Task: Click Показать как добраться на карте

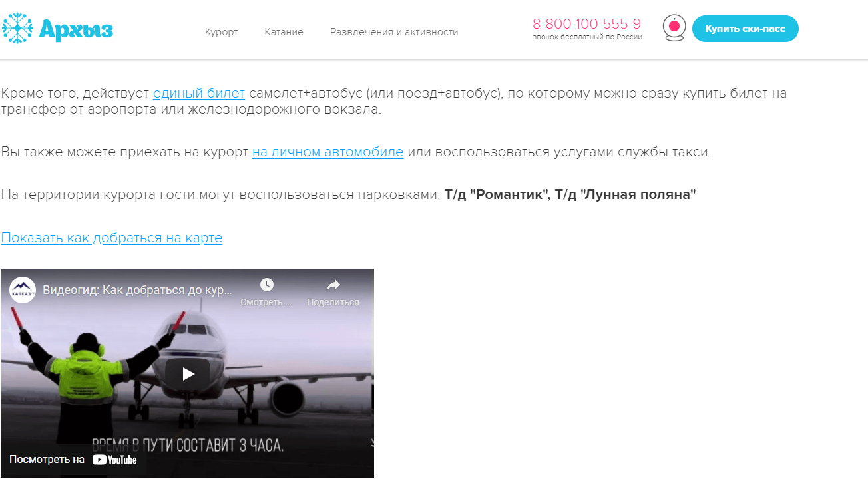Action: pos(112,238)
